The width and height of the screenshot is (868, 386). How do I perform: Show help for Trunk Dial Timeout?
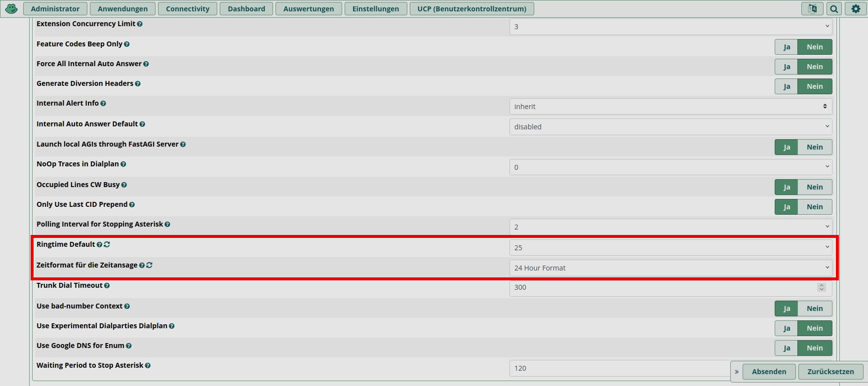coord(107,286)
